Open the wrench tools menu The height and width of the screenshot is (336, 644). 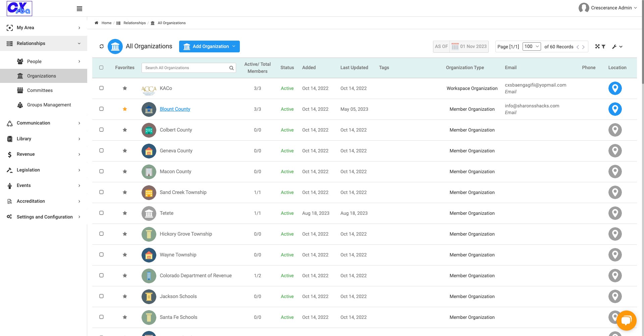pos(617,47)
